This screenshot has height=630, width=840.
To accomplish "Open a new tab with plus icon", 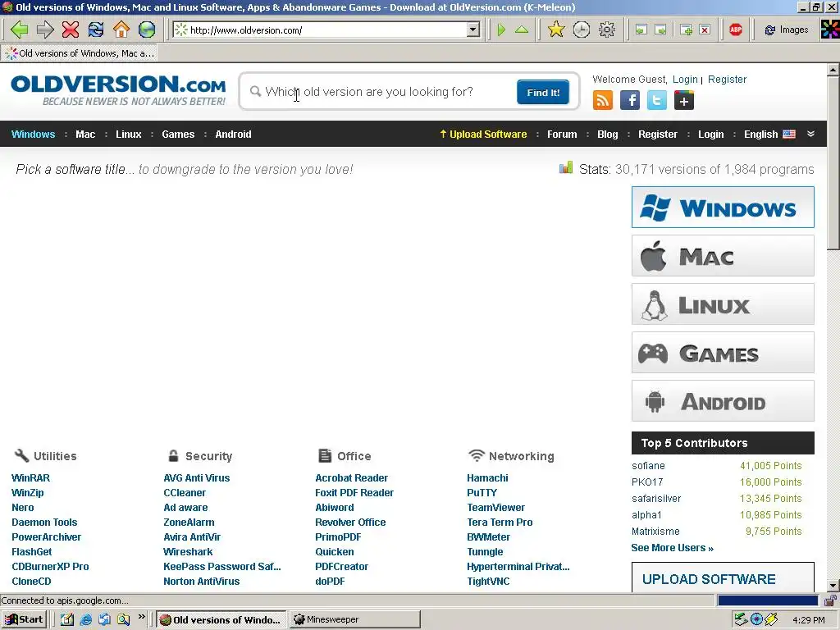I will pos(686,30).
